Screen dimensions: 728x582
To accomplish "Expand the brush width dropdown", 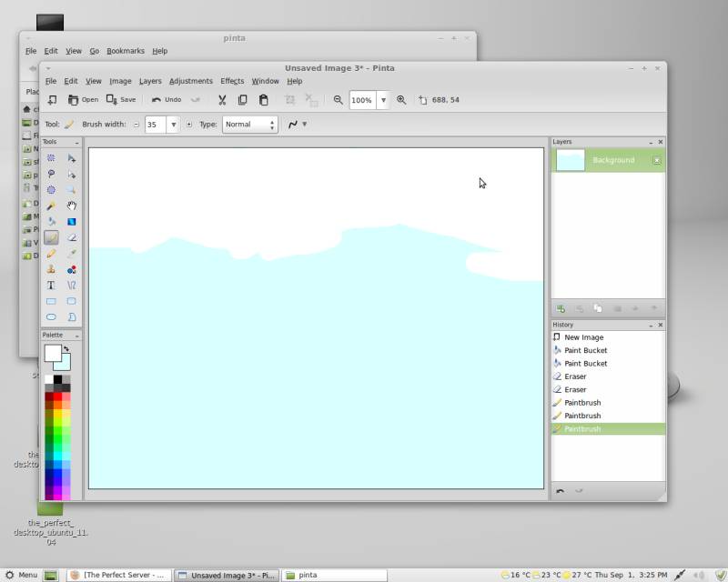I will click(x=173, y=125).
